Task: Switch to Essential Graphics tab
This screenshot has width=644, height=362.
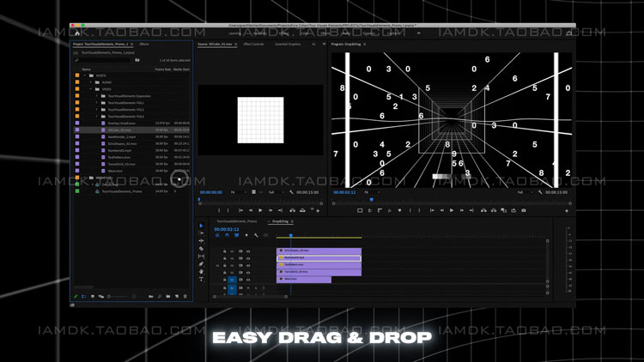Action: pyautogui.click(x=288, y=45)
